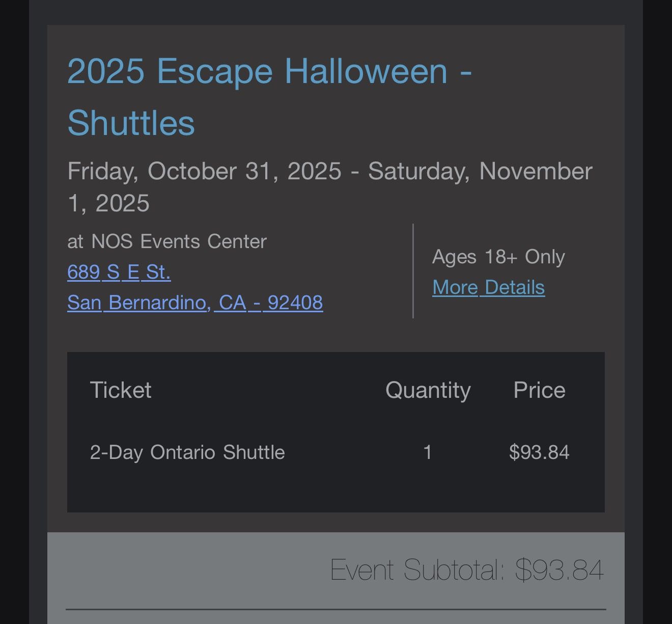Click the $93.84 ticket price

click(539, 452)
